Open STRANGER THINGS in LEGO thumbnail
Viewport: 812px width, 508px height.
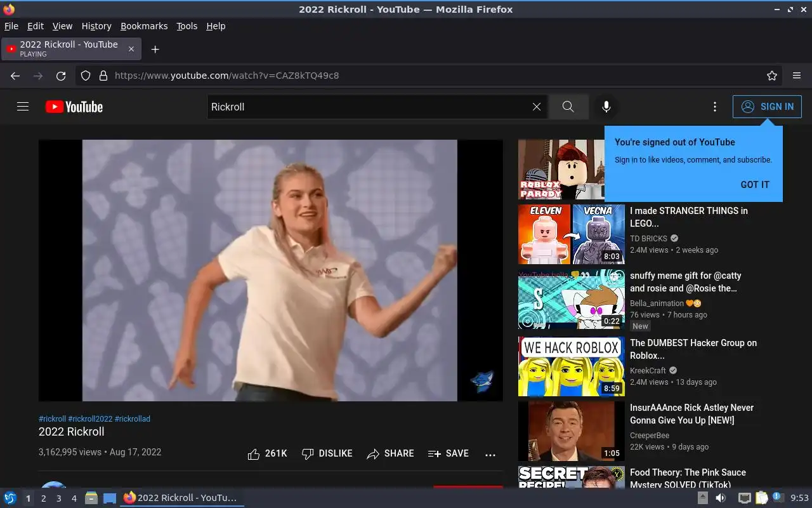click(x=572, y=234)
